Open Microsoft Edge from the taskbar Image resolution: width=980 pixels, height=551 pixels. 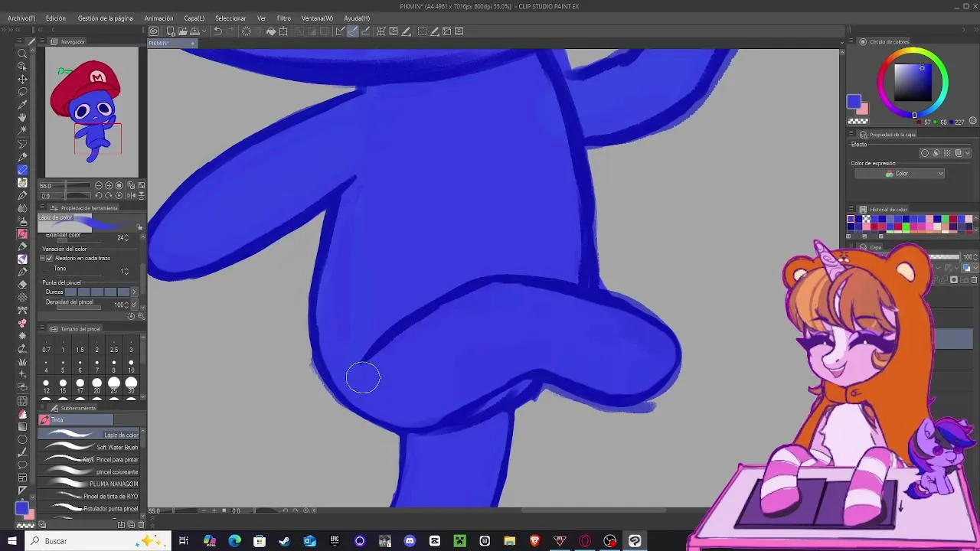pos(234,541)
